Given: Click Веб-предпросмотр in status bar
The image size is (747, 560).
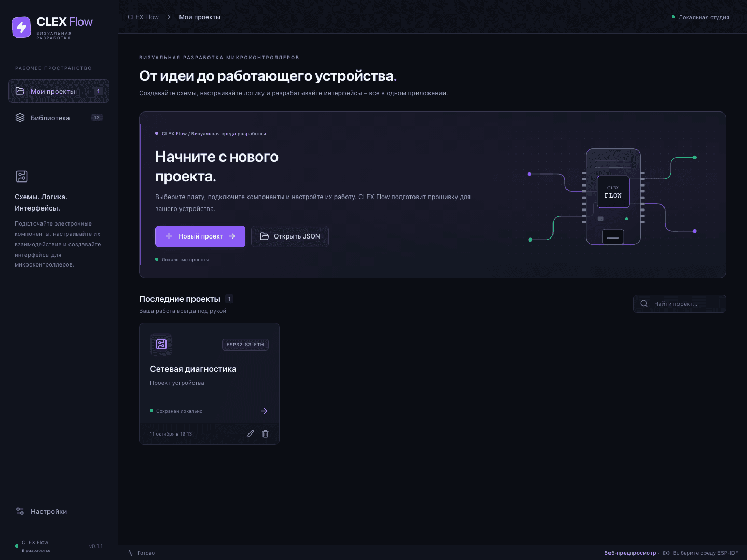Looking at the screenshot, I should 630,553.
